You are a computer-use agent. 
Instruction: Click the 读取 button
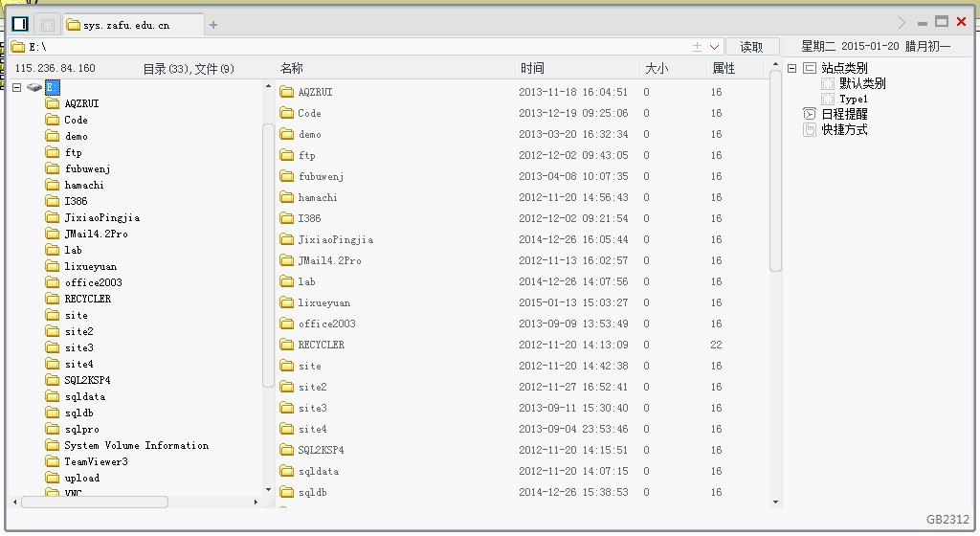click(x=752, y=47)
